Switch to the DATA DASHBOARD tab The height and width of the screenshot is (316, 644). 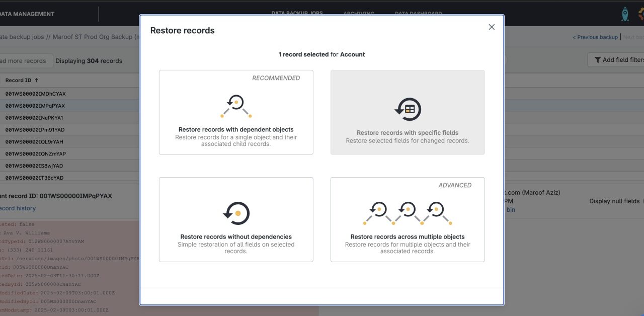point(418,14)
